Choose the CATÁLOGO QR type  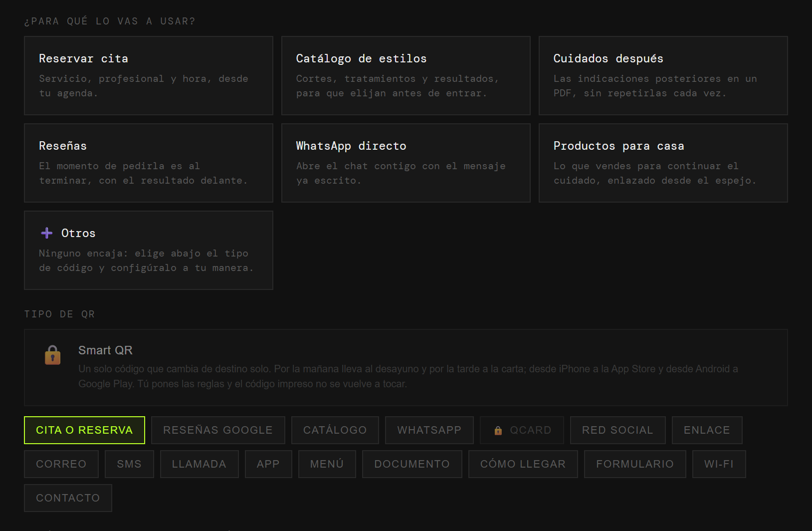click(x=335, y=430)
